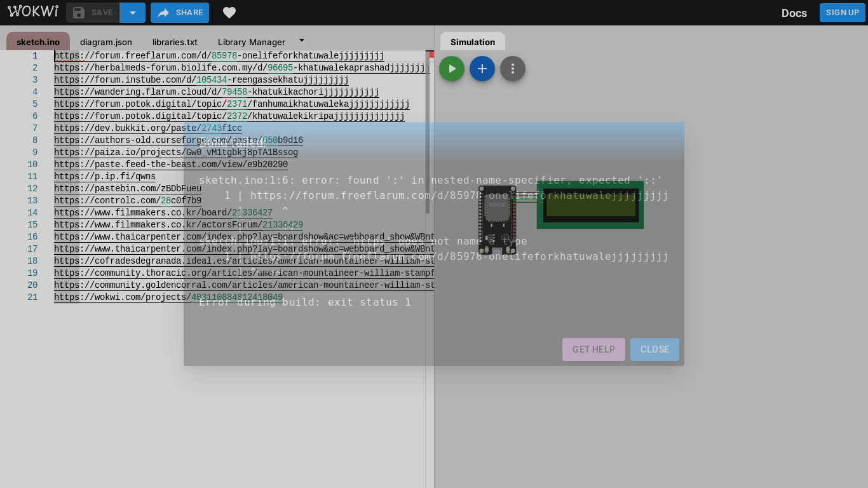This screenshot has width=868, height=488.
Task: Click the forum.instube.com URL line
Action: click(x=201, y=80)
